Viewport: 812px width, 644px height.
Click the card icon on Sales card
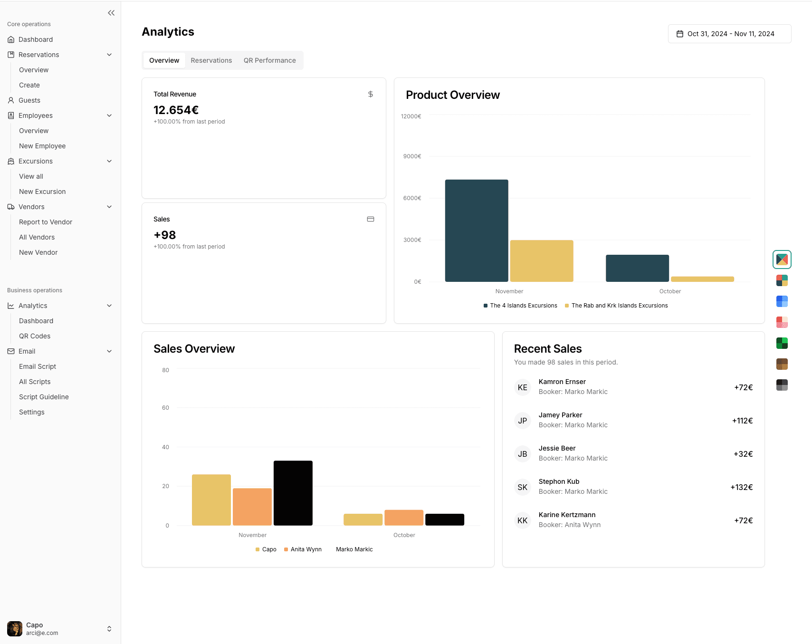(x=370, y=219)
